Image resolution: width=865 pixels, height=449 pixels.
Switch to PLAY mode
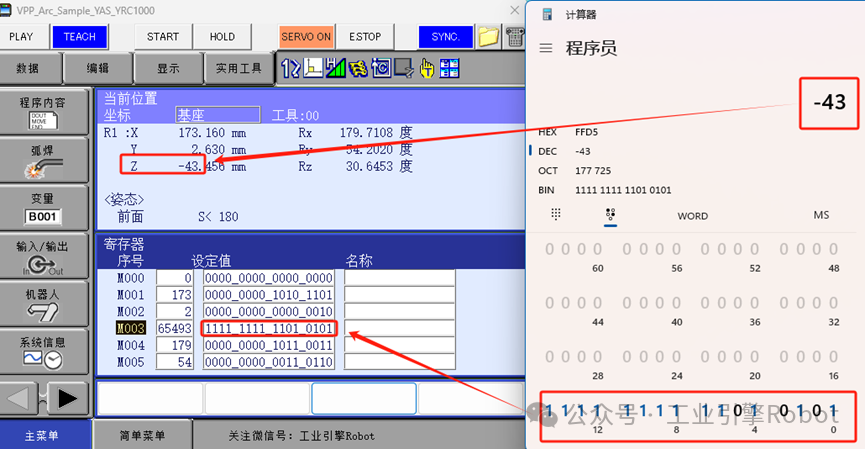(22, 37)
